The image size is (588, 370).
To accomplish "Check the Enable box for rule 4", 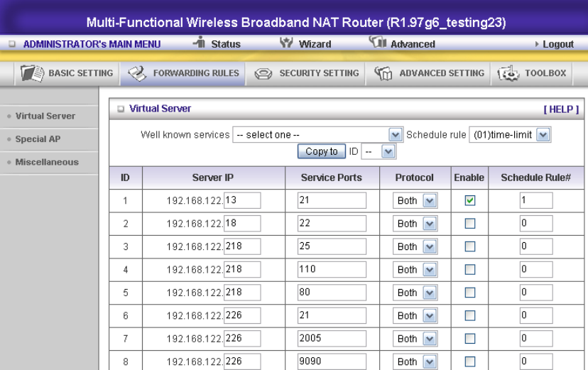I will tap(470, 270).
